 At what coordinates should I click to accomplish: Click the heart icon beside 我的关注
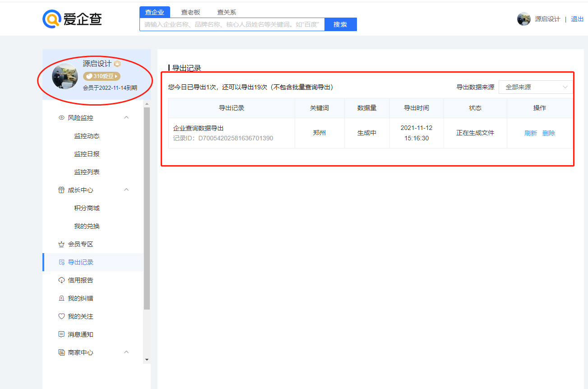coord(62,316)
